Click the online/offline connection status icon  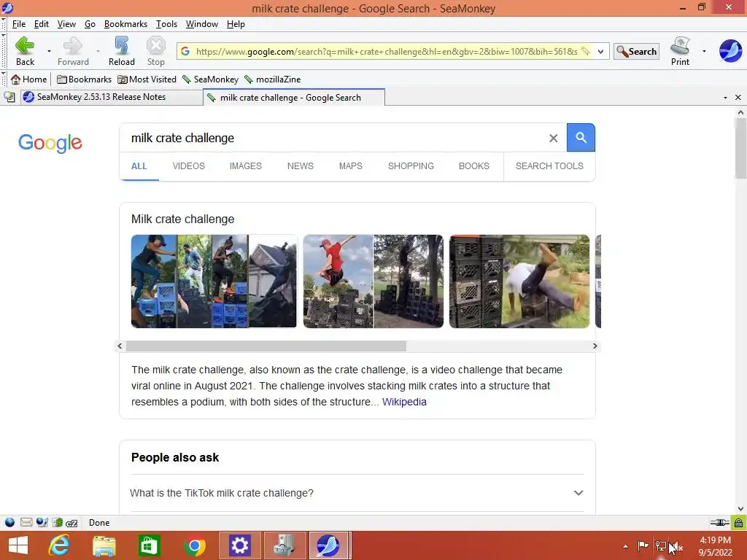coord(719,523)
